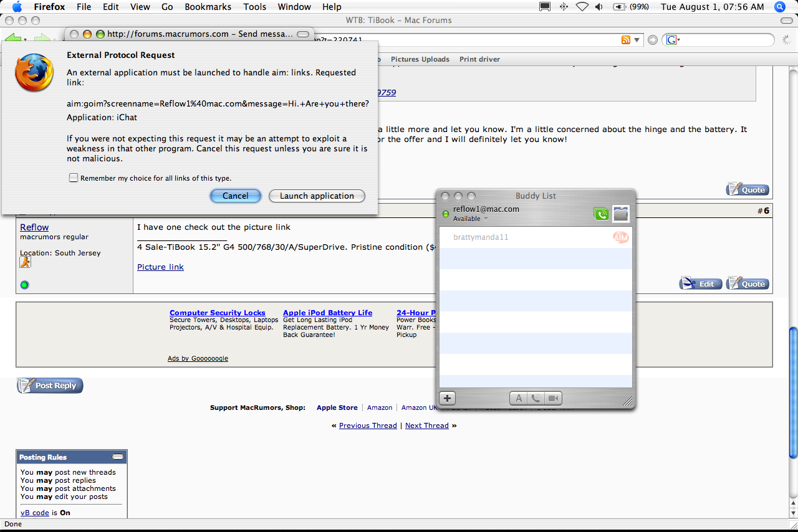798x532 pixels.
Task: Open the Apple Store link
Action: pos(337,407)
